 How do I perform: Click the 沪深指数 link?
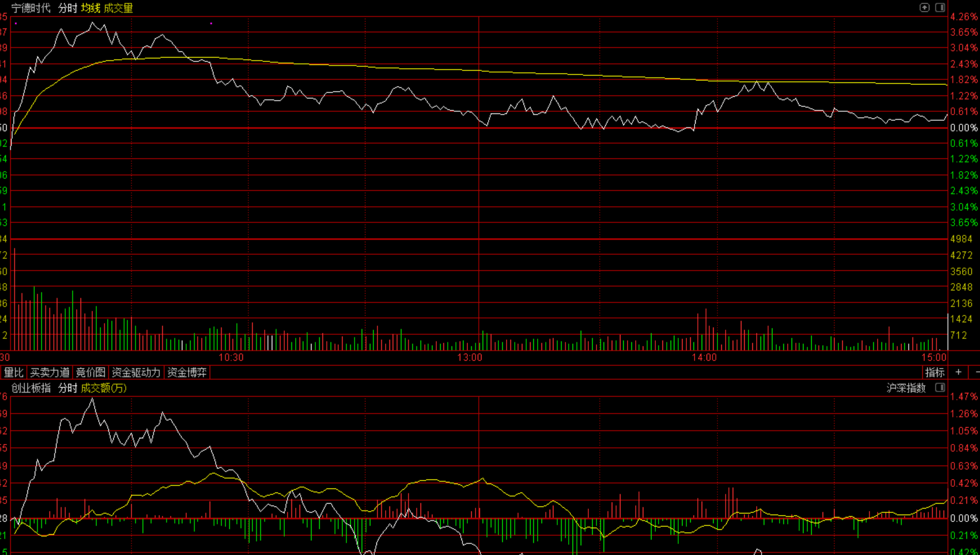(906, 388)
